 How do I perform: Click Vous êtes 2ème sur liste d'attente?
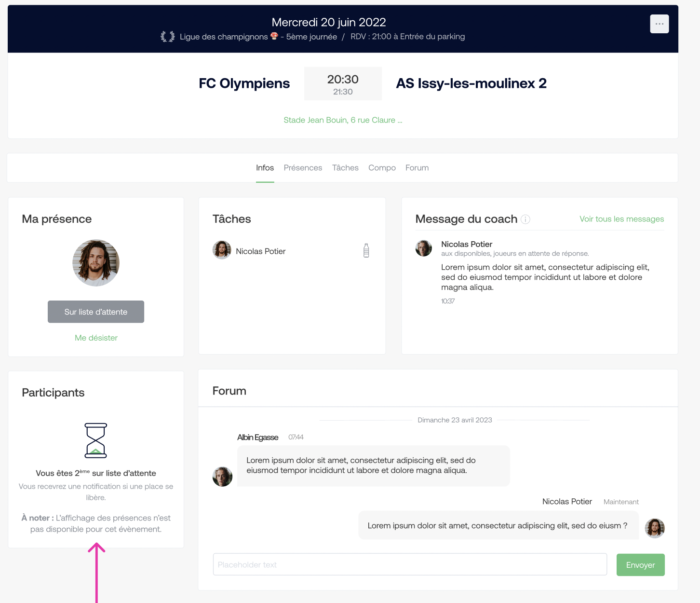96,473
